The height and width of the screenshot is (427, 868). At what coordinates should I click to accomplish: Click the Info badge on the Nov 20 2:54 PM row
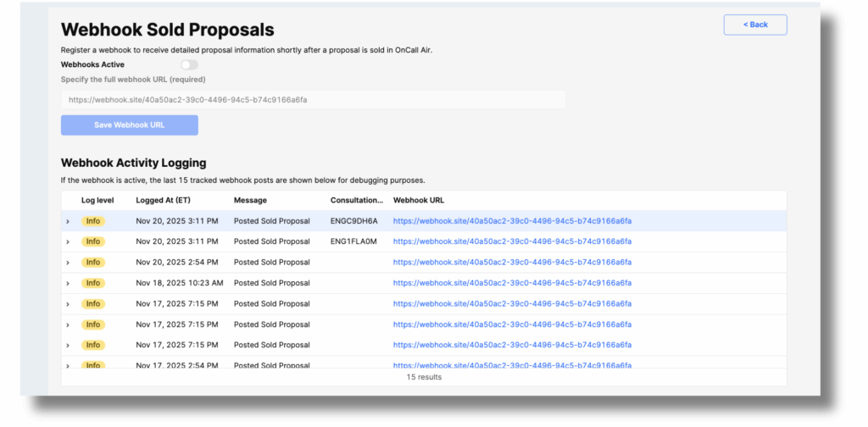[93, 263]
